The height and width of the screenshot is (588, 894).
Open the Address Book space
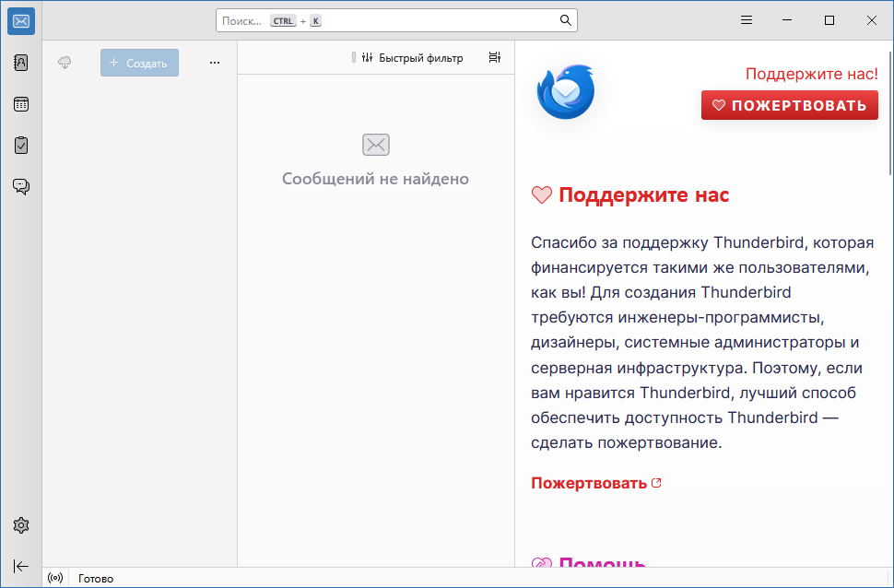tap(21, 63)
